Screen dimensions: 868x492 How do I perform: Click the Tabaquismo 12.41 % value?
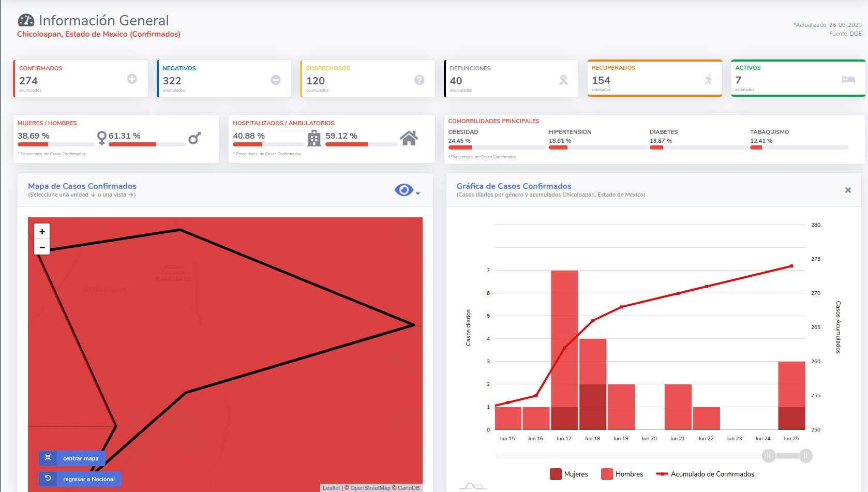coord(761,141)
